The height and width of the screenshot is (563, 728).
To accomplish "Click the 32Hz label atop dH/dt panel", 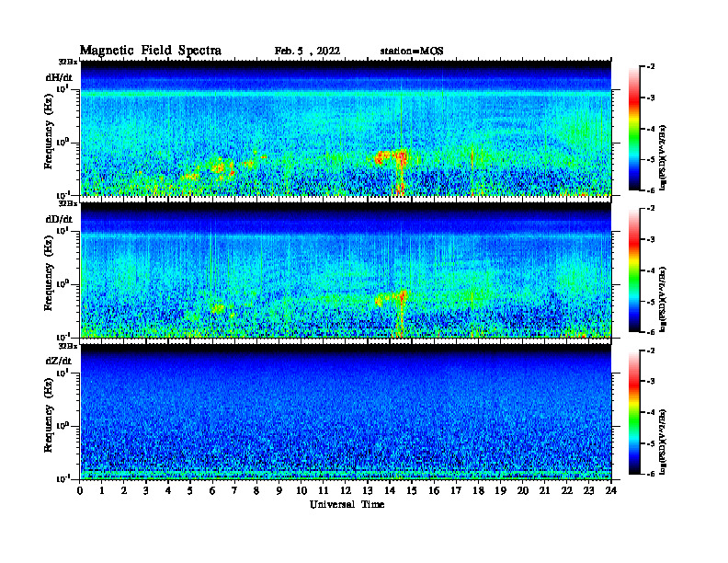I will click(x=67, y=62).
